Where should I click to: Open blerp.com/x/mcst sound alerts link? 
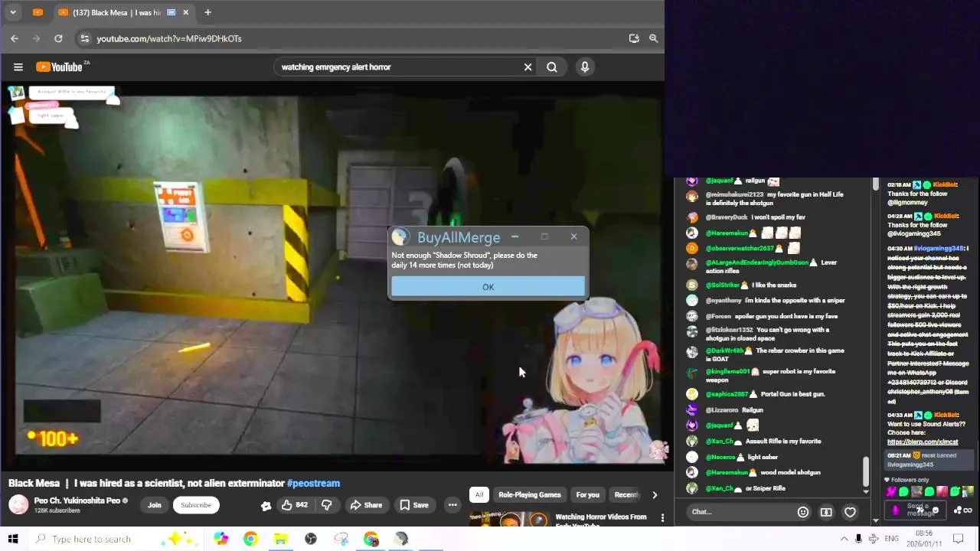pos(923,442)
